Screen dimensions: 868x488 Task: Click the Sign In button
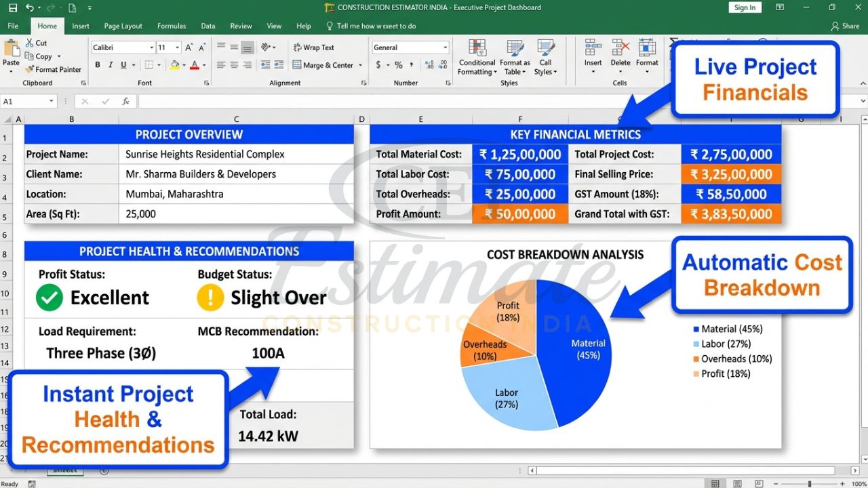click(745, 7)
